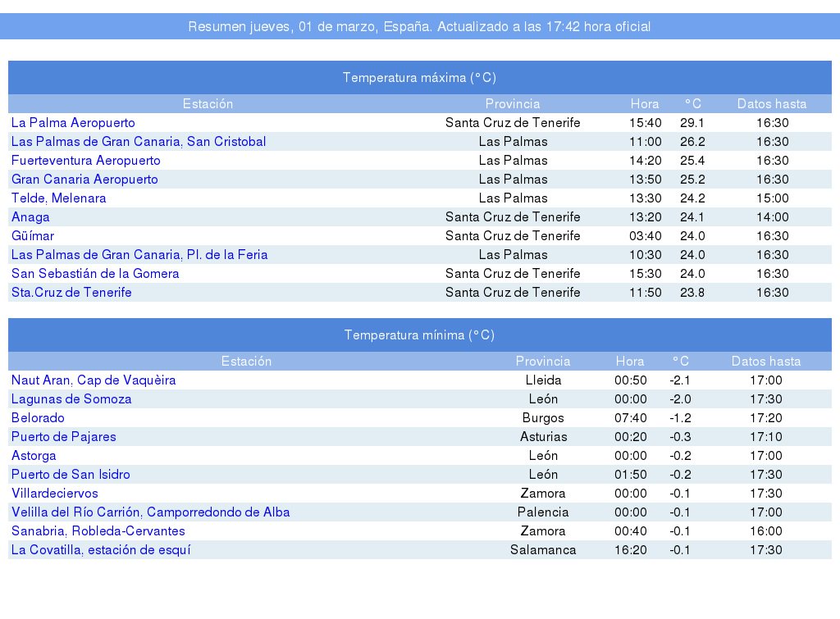This screenshot has width=840, height=619.
Task: Click the province 'Salamanca' cell
Action: pos(543,550)
